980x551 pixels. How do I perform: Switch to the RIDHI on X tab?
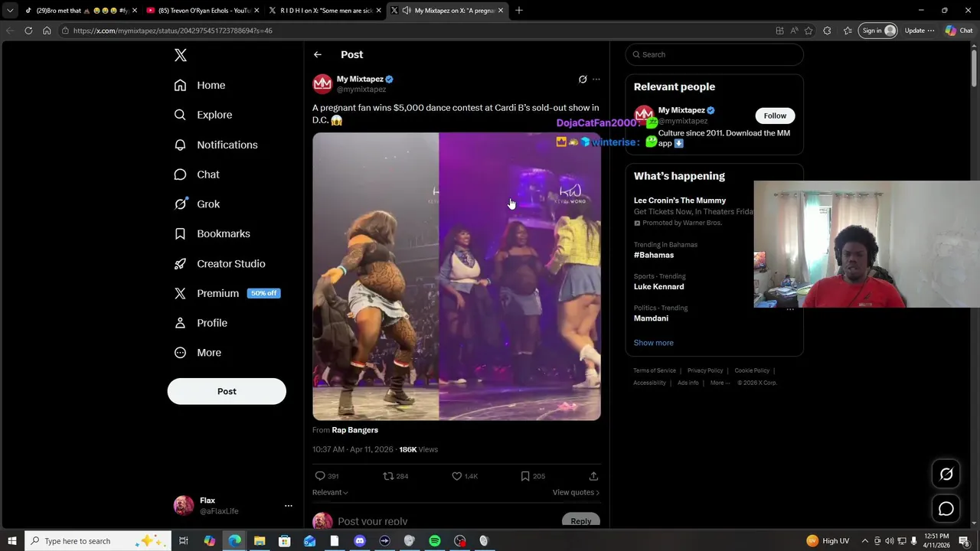coord(325,11)
